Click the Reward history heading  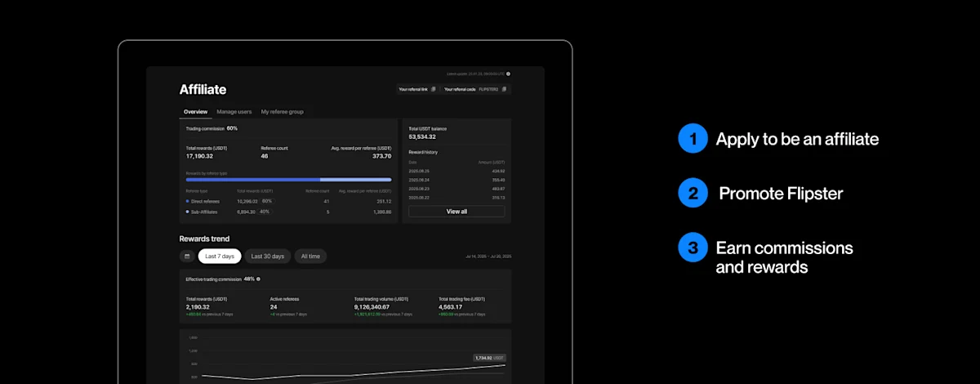(x=423, y=152)
